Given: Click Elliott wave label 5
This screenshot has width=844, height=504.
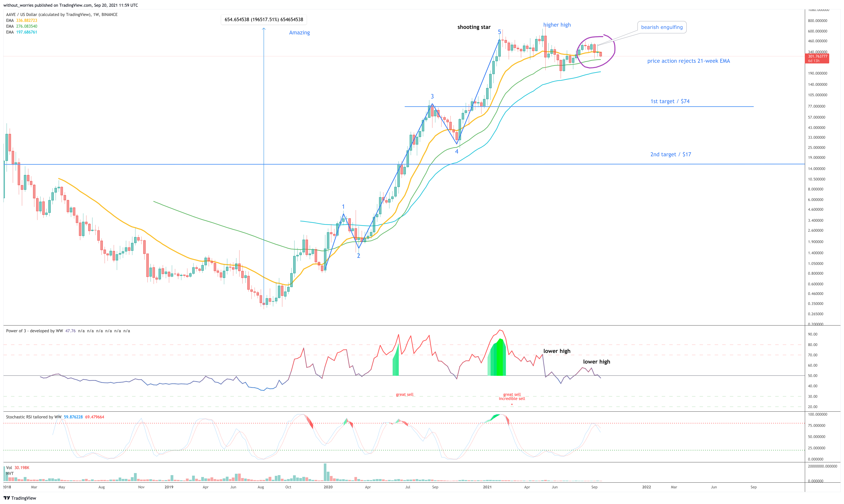Looking at the screenshot, I should [x=499, y=32].
